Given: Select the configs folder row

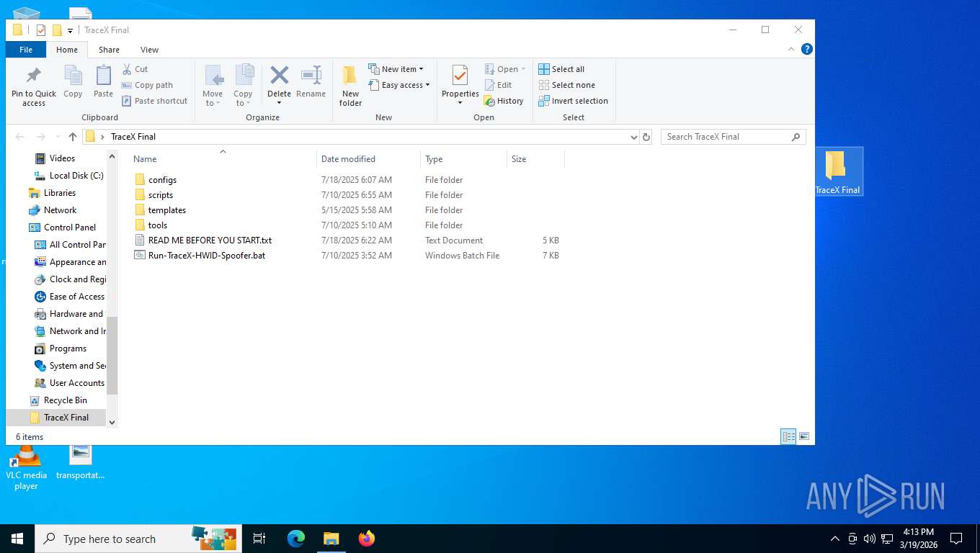Looking at the screenshot, I should tap(347, 180).
